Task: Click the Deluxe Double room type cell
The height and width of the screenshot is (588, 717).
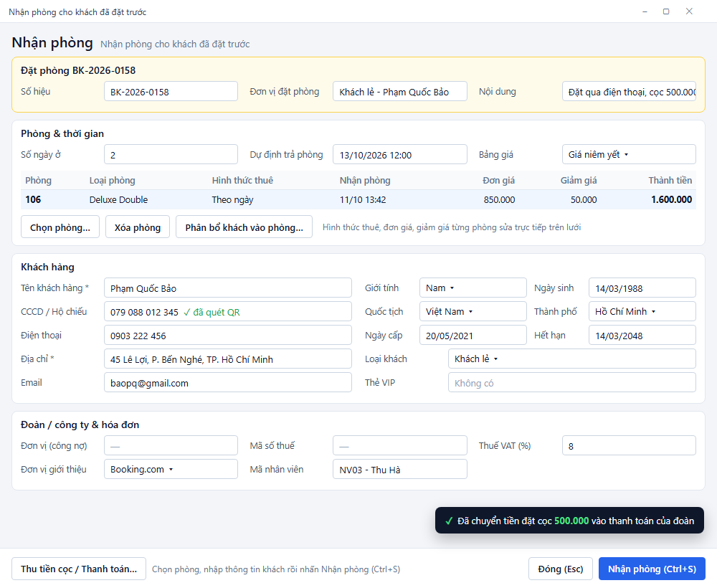Action: (118, 200)
